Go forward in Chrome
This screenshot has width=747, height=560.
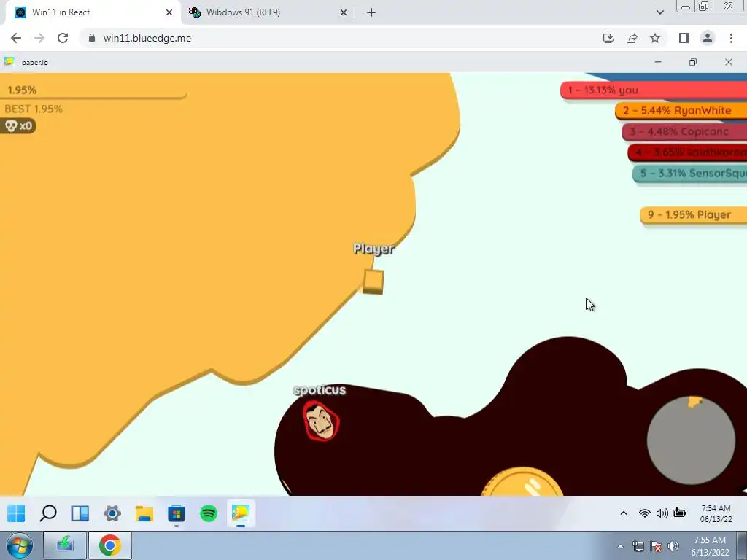39,38
